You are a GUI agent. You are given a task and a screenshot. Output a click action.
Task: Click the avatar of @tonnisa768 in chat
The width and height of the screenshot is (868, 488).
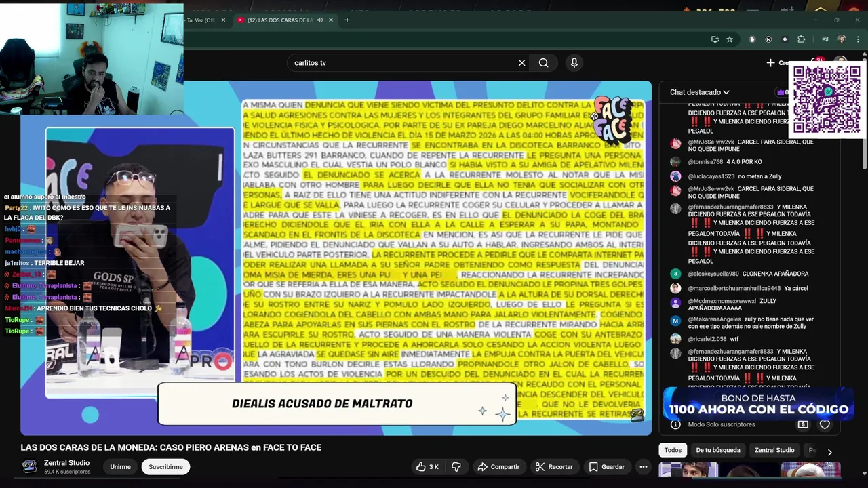tap(675, 162)
